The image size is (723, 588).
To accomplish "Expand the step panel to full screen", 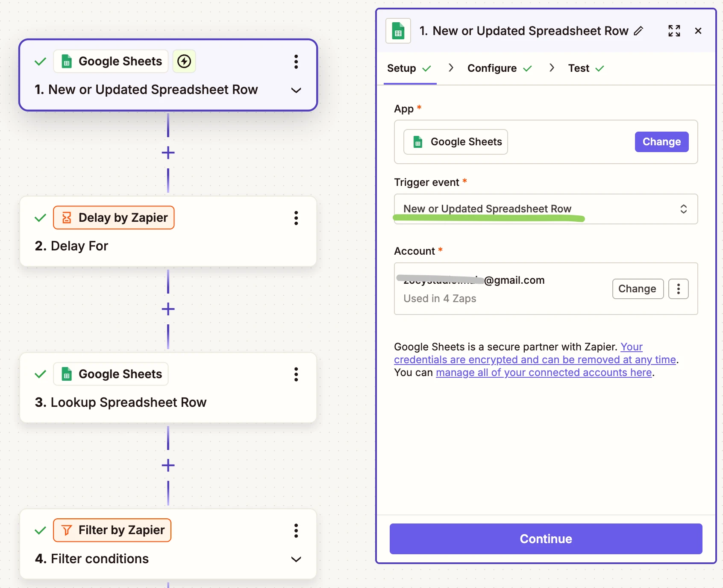I will click(674, 31).
